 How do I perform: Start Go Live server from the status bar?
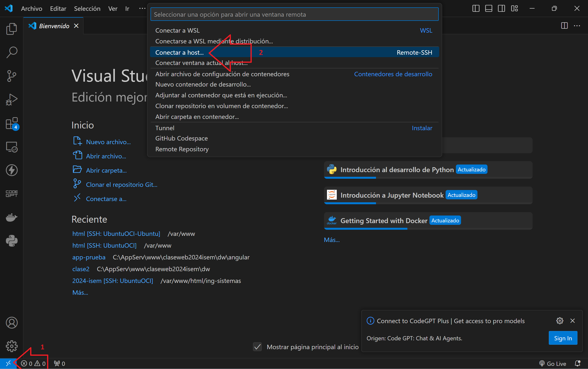553,363
